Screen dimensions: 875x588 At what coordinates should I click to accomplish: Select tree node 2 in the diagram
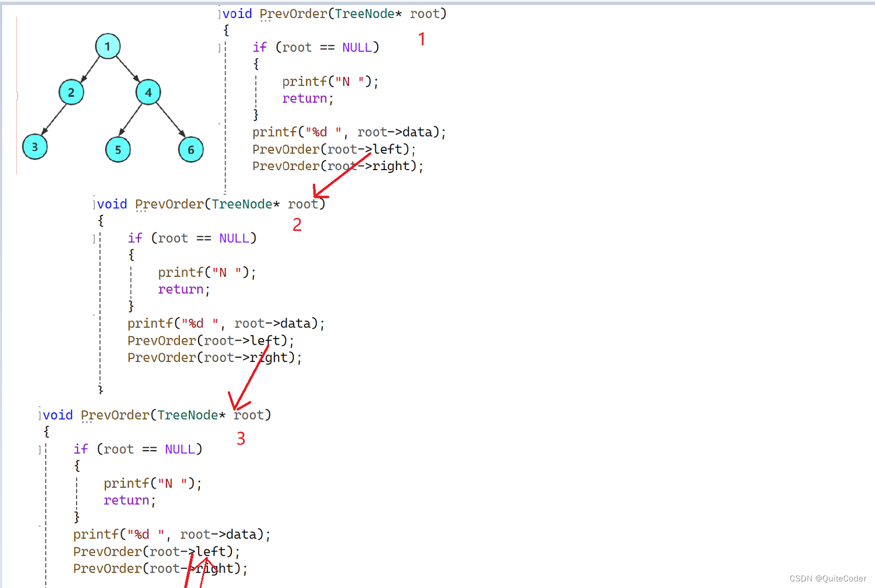71,92
